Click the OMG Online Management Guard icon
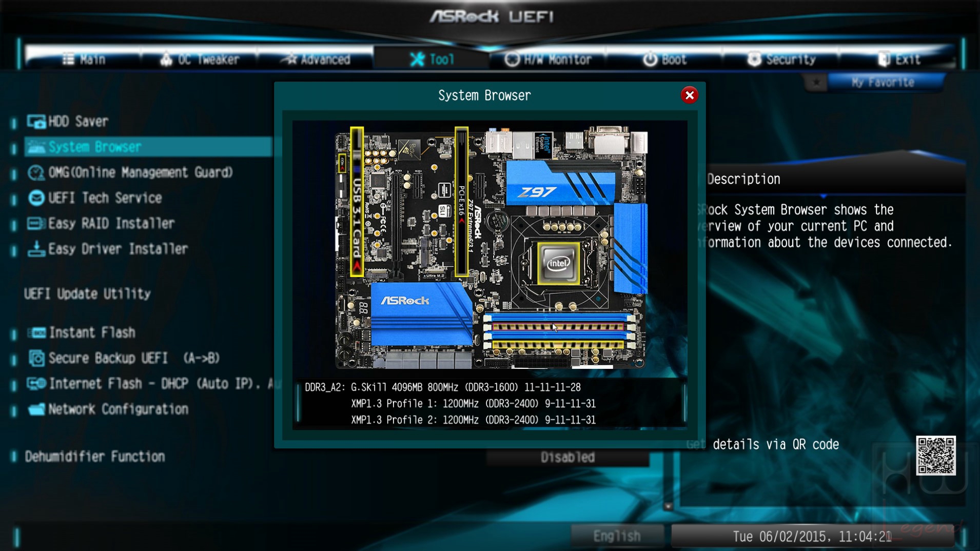 pos(36,173)
